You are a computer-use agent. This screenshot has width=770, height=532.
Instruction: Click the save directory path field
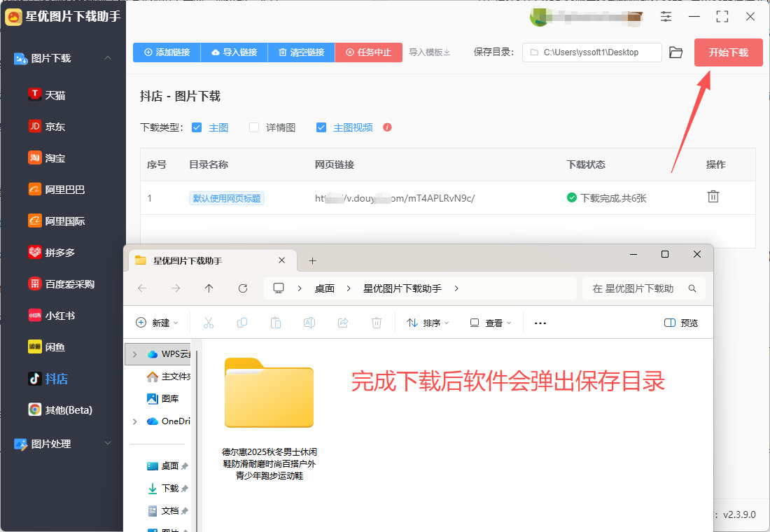[x=591, y=52]
